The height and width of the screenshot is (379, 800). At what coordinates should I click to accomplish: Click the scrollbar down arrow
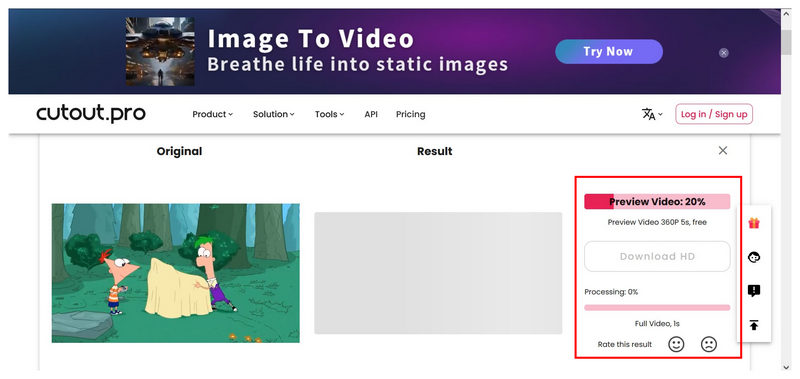pyautogui.click(x=786, y=367)
